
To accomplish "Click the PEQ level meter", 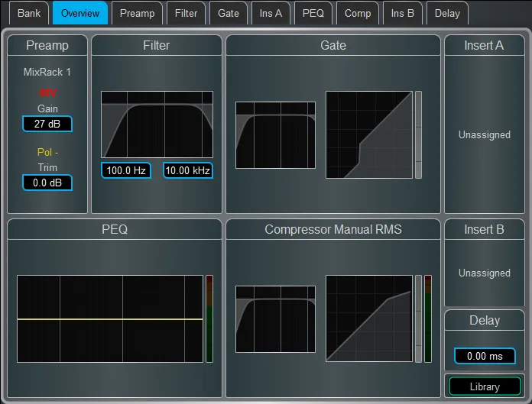I will coord(209,319).
